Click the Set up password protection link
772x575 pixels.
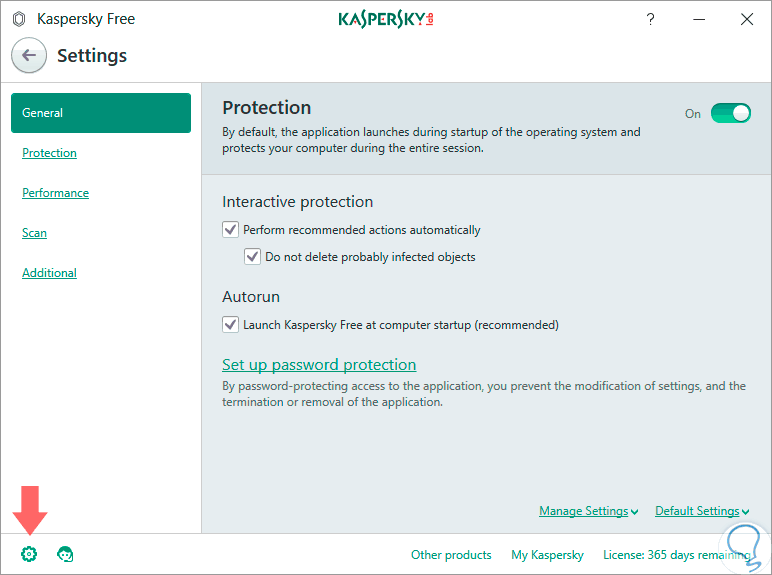(x=319, y=365)
